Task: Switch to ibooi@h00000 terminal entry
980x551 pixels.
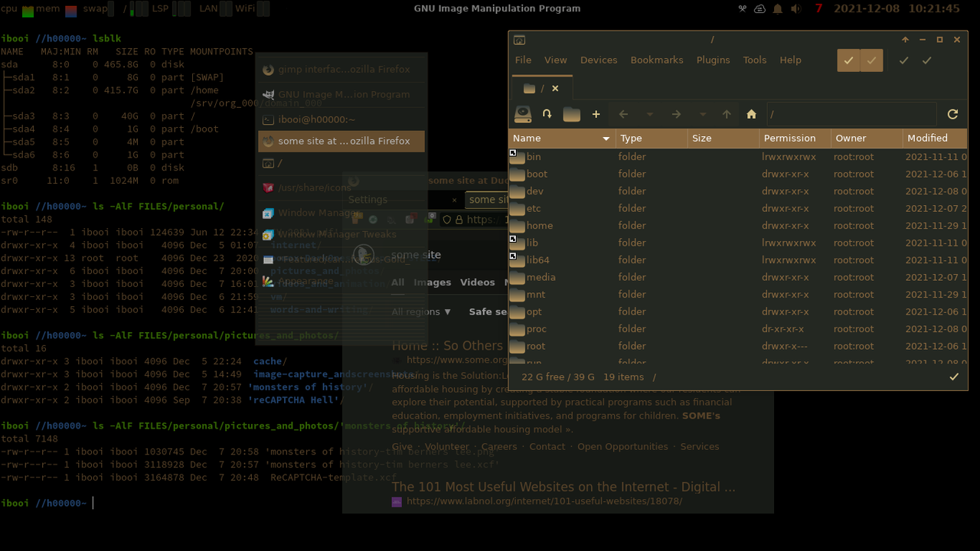Action: tap(341, 119)
